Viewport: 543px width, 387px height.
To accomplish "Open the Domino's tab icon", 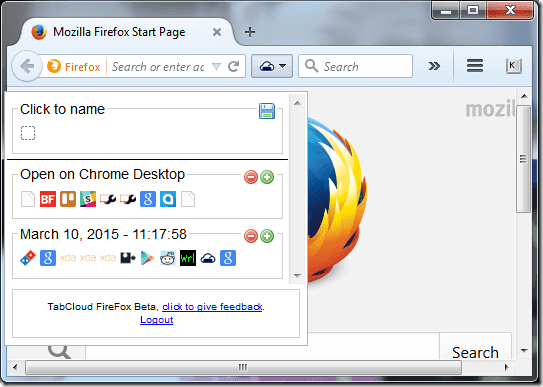I will tap(28, 258).
